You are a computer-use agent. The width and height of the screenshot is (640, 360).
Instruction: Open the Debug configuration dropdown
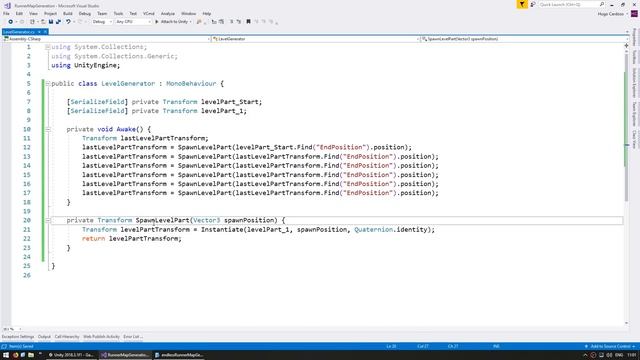102,22
